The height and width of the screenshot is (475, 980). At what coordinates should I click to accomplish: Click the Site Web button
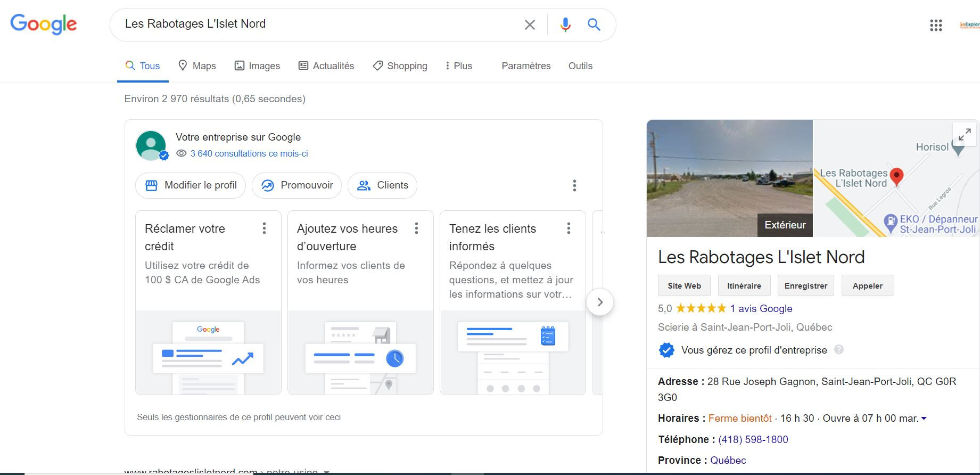684,285
